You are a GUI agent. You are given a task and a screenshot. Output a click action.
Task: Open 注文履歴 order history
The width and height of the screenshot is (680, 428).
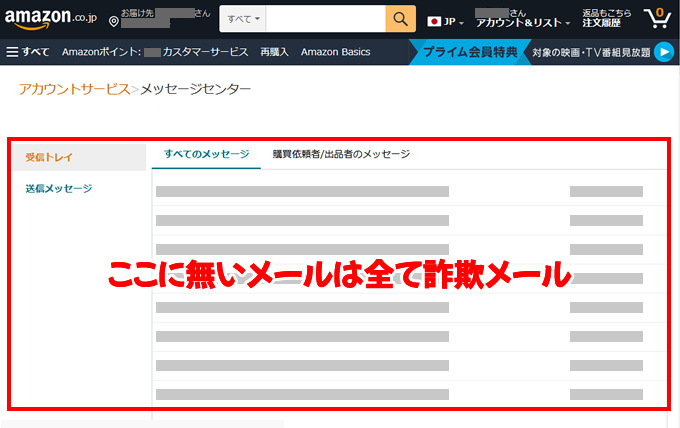coord(602,23)
